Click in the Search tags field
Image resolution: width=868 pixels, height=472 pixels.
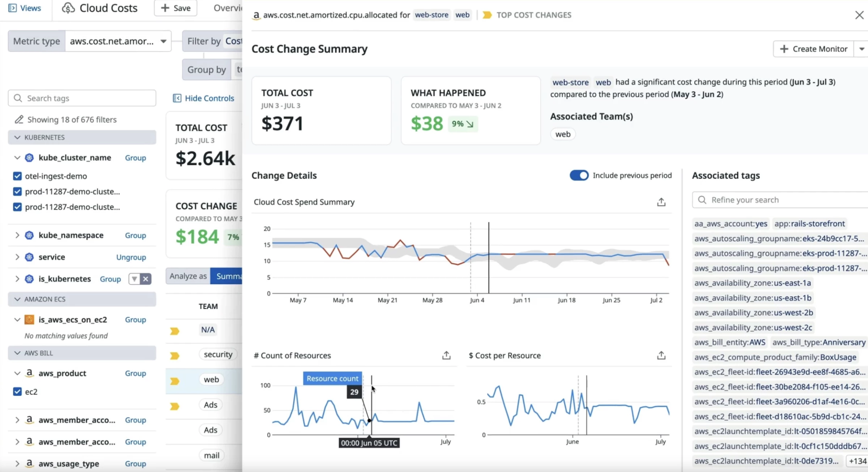tap(82, 98)
